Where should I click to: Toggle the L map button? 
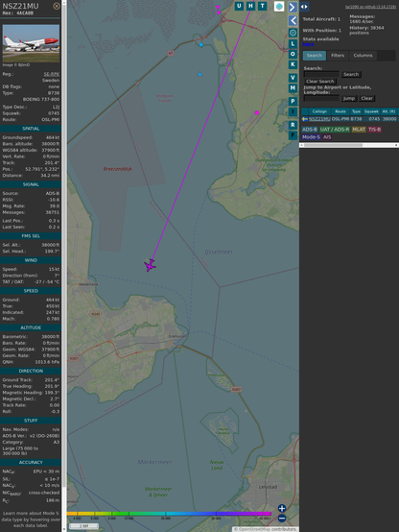point(293,44)
